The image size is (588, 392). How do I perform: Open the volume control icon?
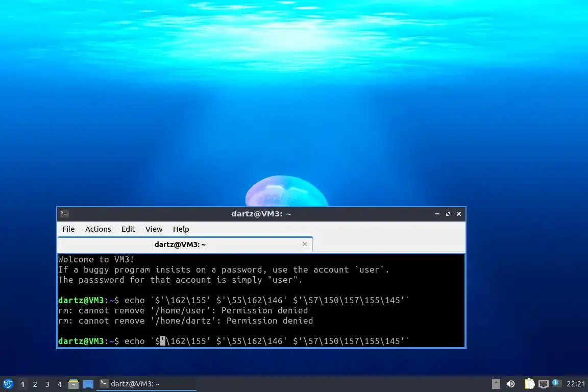point(510,384)
